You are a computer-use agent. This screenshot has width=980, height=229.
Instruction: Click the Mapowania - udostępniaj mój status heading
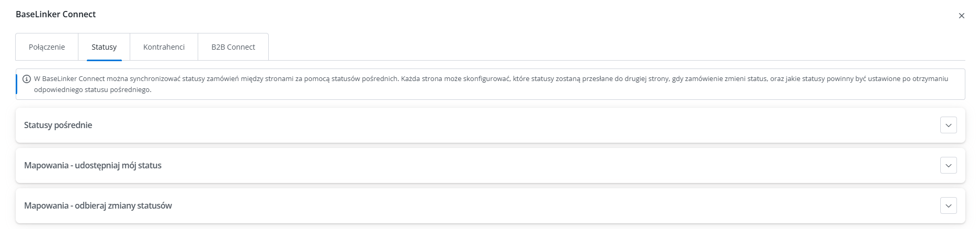93,166
